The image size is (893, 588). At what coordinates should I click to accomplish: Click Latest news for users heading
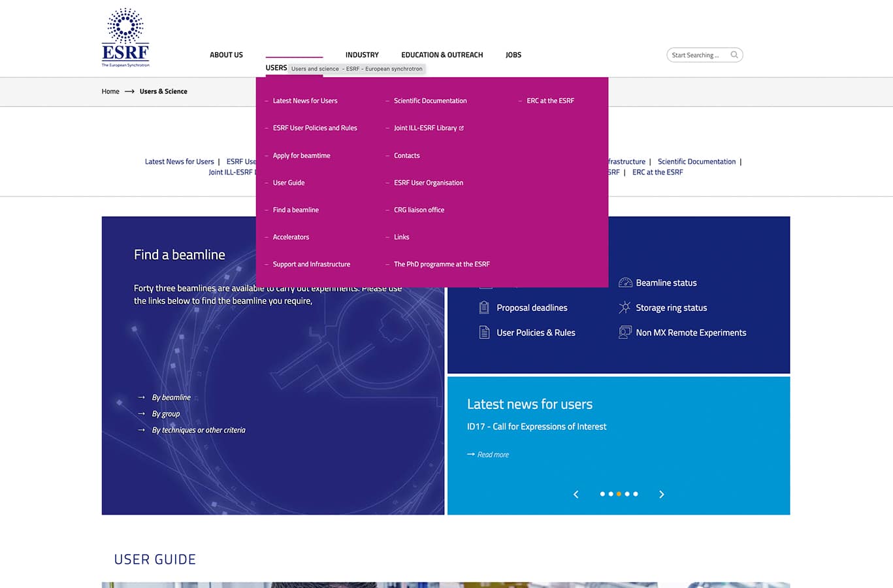pyautogui.click(x=530, y=404)
